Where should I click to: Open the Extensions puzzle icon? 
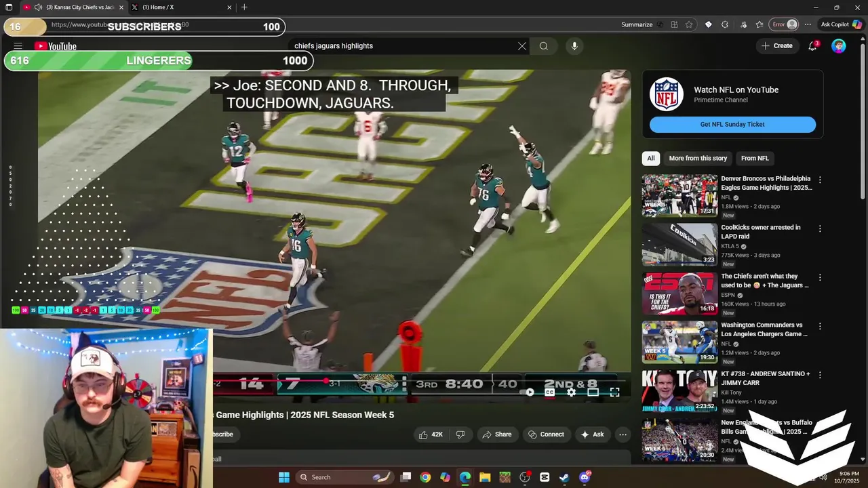coord(725,24)
